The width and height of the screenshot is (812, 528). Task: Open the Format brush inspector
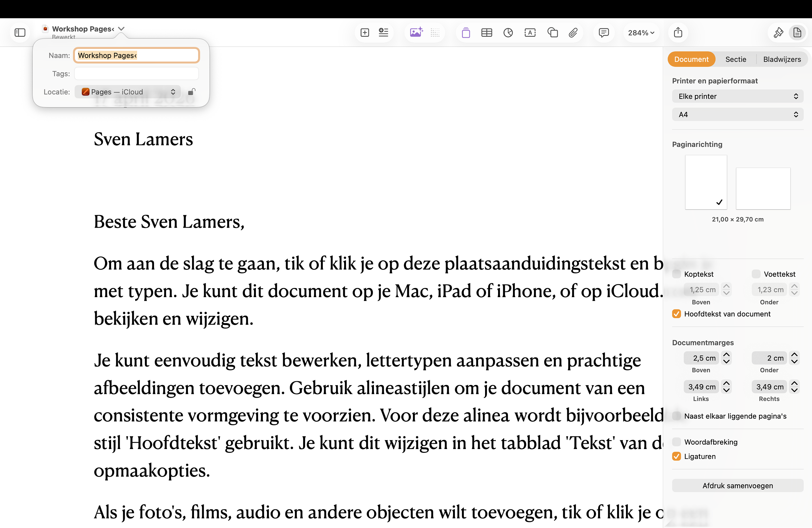pyautogui.click(x=778, y=33)
